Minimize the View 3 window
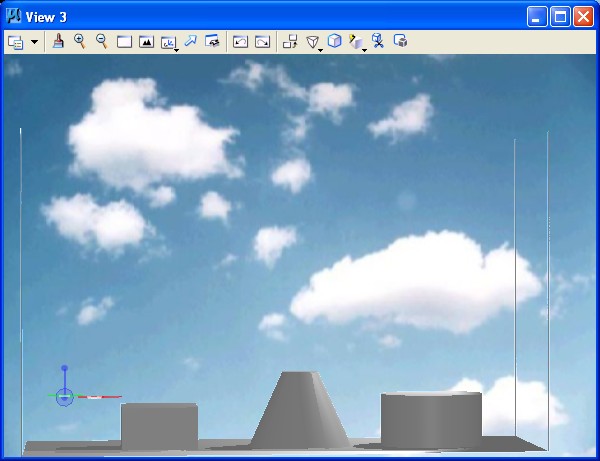Viewport: 600px width, 461px height. [x=537, y=17]
